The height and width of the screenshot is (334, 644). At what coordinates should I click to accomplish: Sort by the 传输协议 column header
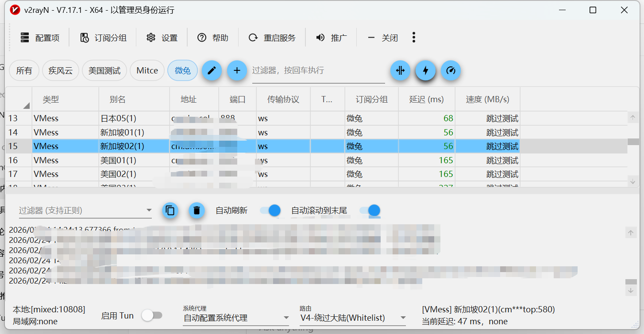pos(283,100)
